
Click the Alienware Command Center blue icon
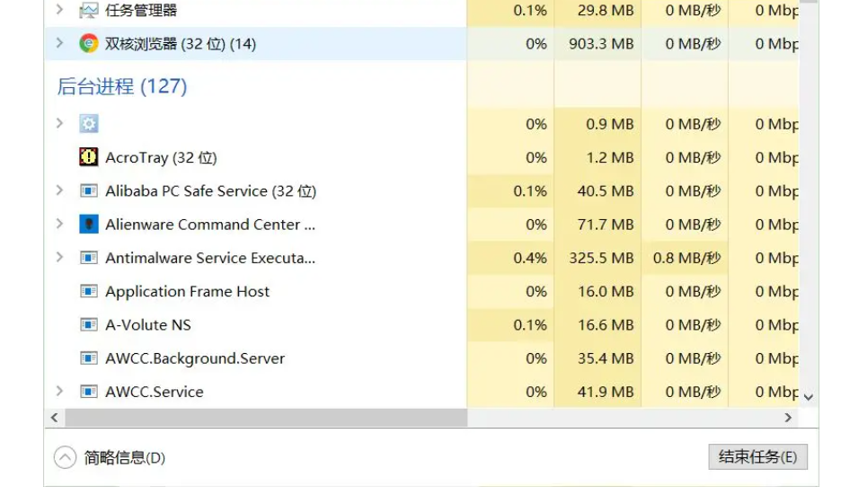tap(88, 224)
